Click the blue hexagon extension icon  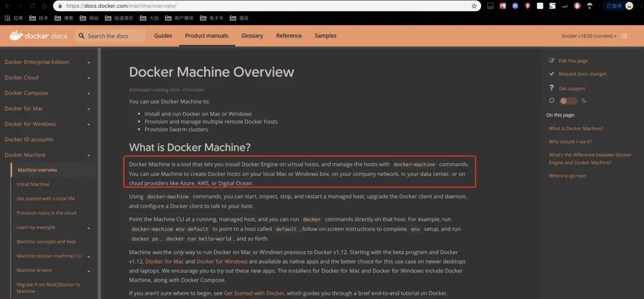pyautogui.click(x=515, y=6)
